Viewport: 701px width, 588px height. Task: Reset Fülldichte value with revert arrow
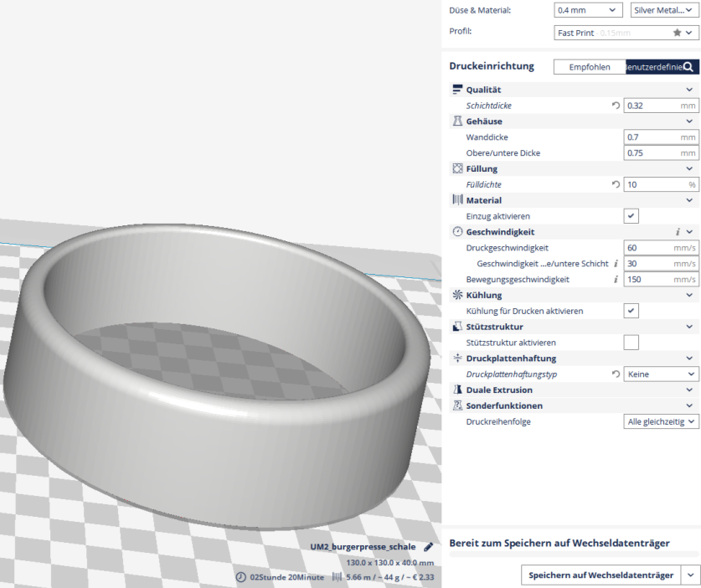tap(616, 184)
